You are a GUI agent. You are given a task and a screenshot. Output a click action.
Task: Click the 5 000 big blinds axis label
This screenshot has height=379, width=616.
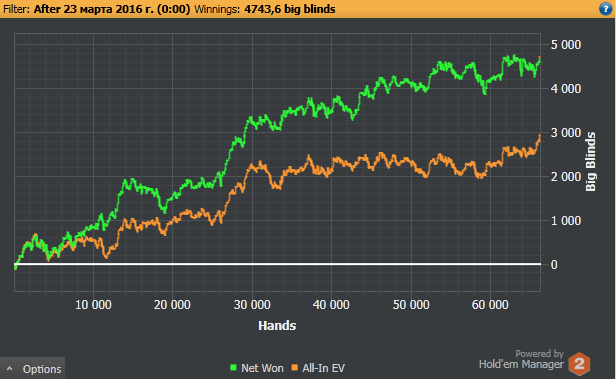pyautogui.click(x=566, y=45)
